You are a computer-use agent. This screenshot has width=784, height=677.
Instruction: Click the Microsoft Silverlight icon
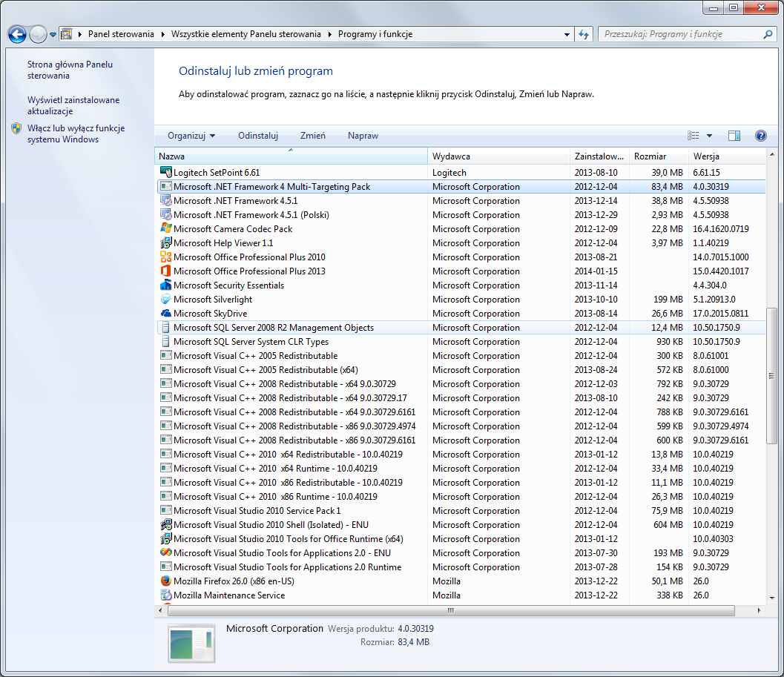(x=166, y=299)
